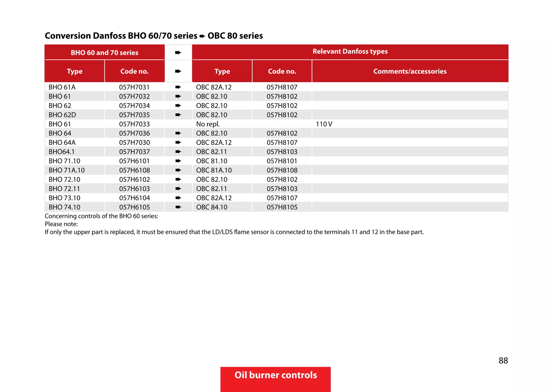
Task: Click the 'Comments/accessories' column header
Action: (410, 71)
